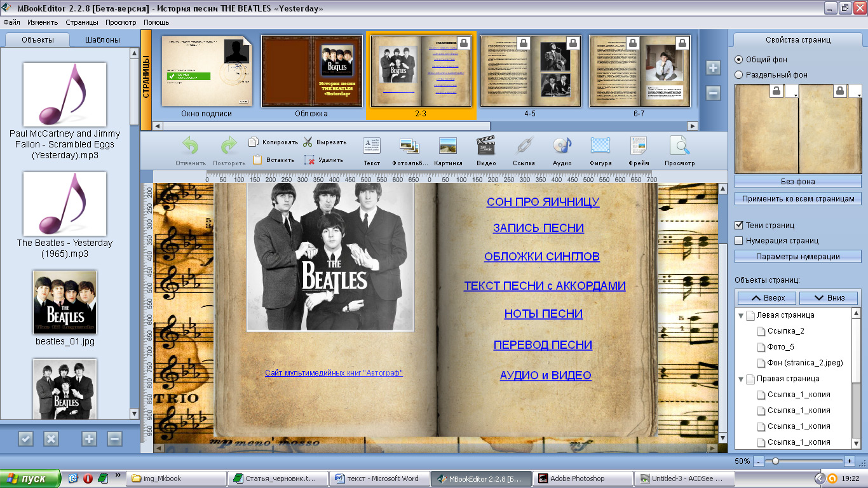Enable Нумерация страниц checkbox
Viewport: 868px width, 488px height.
(738, 240)
